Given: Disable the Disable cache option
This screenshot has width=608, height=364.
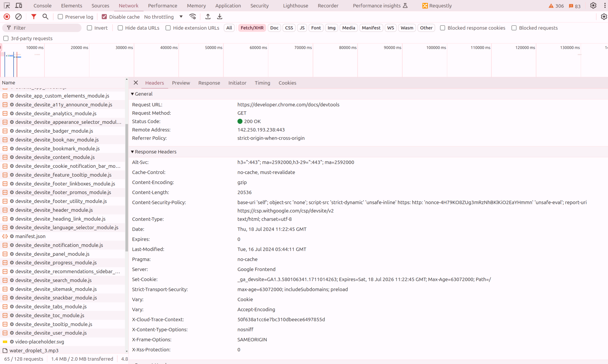Looking at the screenshot, I should 104,17.
